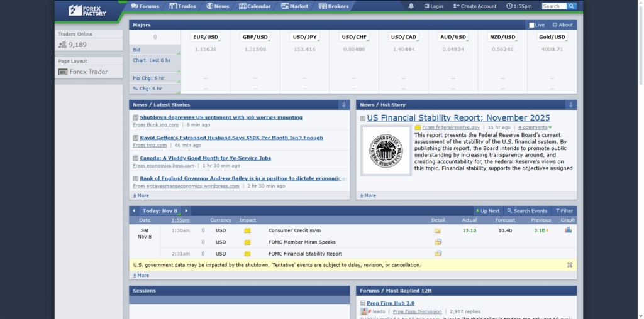644x319 pixels.
Task: Open the Consumer Credit graph icon
Action: [x=568, y=230]
